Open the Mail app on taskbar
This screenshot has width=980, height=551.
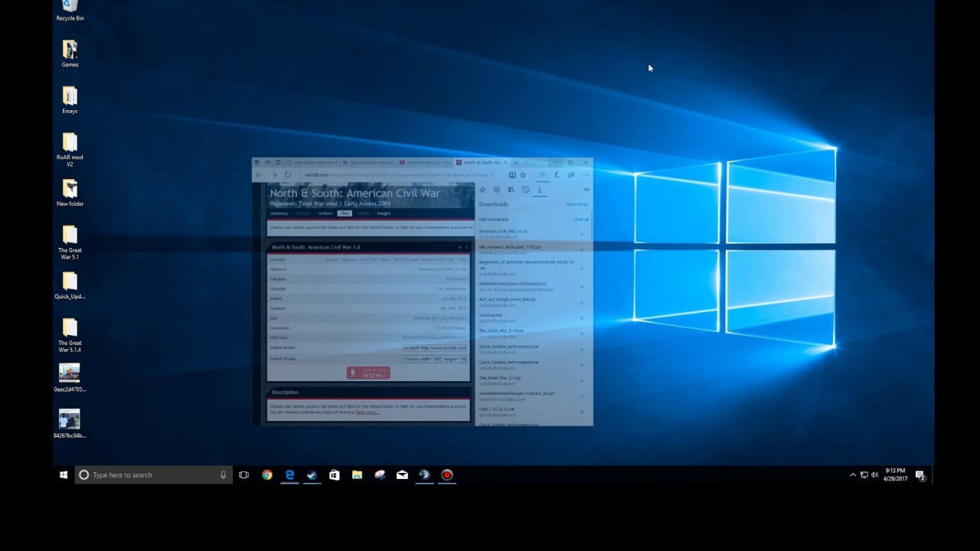[402, 475]
